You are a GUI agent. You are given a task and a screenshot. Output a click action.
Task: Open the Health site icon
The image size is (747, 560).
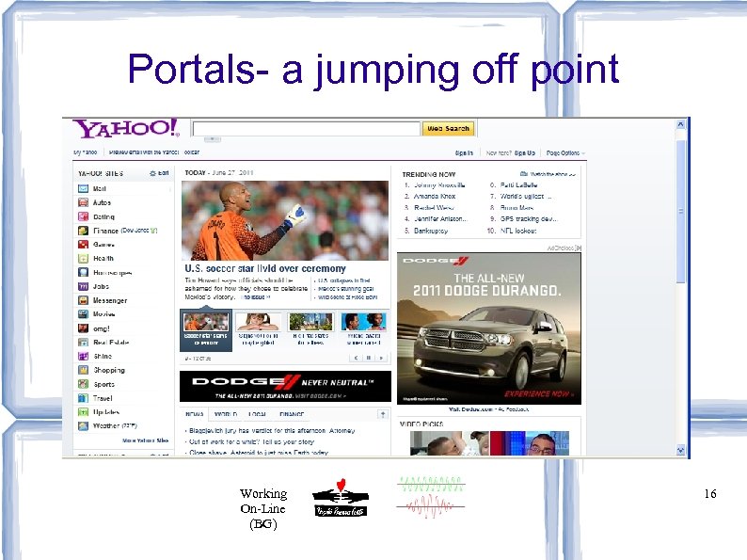[84, 258]
